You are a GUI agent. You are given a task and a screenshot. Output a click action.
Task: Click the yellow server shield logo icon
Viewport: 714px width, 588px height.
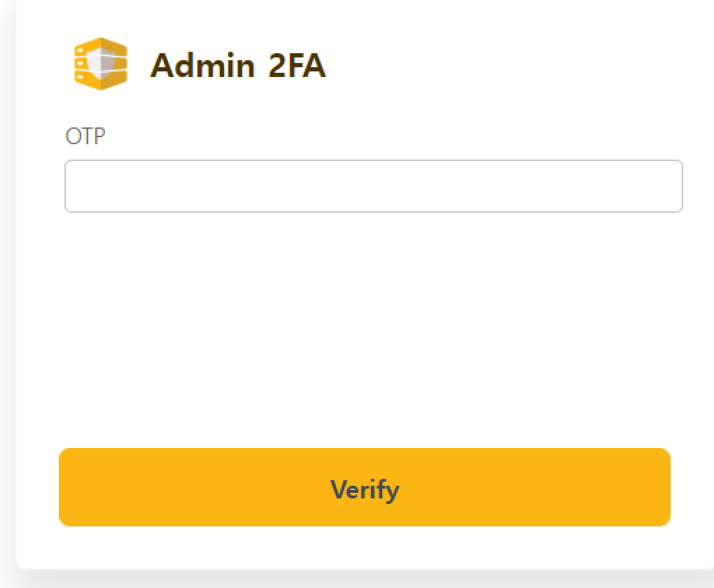click(x=101, y=64)
